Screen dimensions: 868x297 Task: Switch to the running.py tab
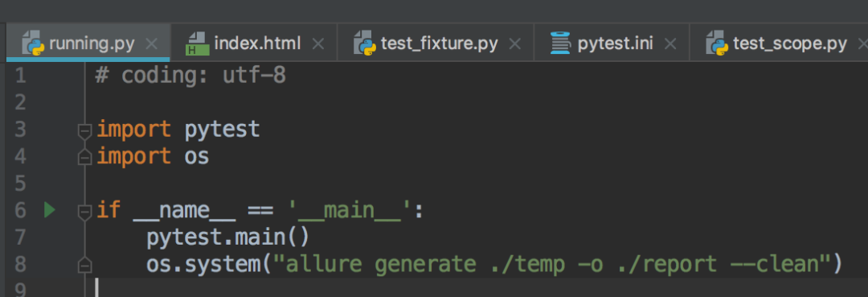click(88, 43)
